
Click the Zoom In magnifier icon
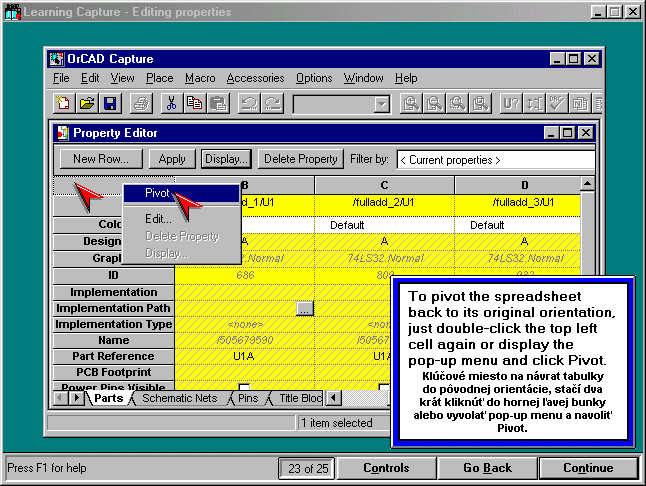pos(410,103)
